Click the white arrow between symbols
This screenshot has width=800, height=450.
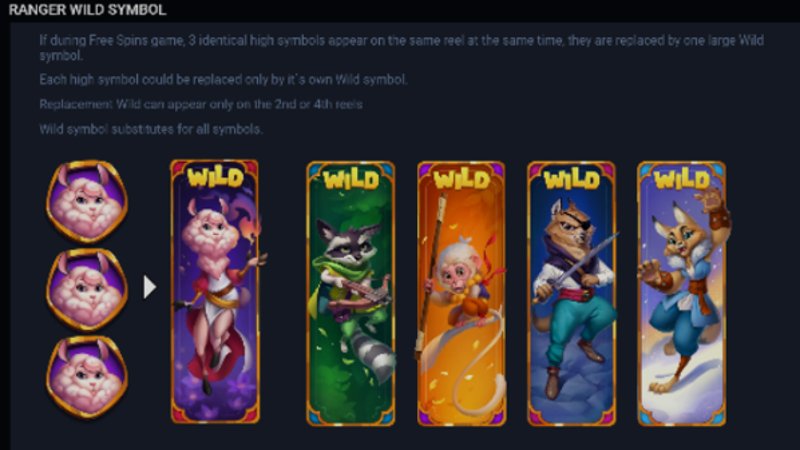coord(149,287)
